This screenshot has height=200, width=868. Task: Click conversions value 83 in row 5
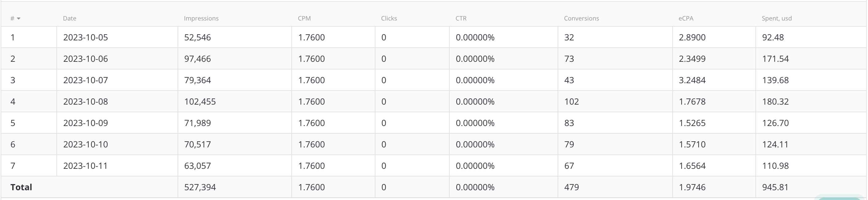(x=569, y=123)
